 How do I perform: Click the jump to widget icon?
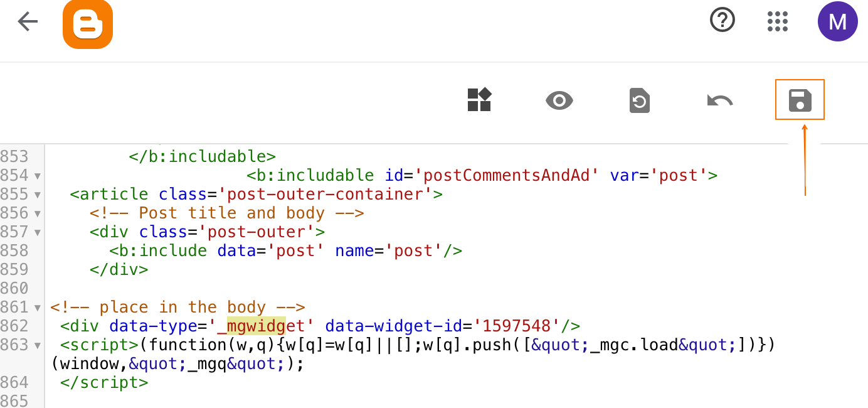tap(479, 100)
